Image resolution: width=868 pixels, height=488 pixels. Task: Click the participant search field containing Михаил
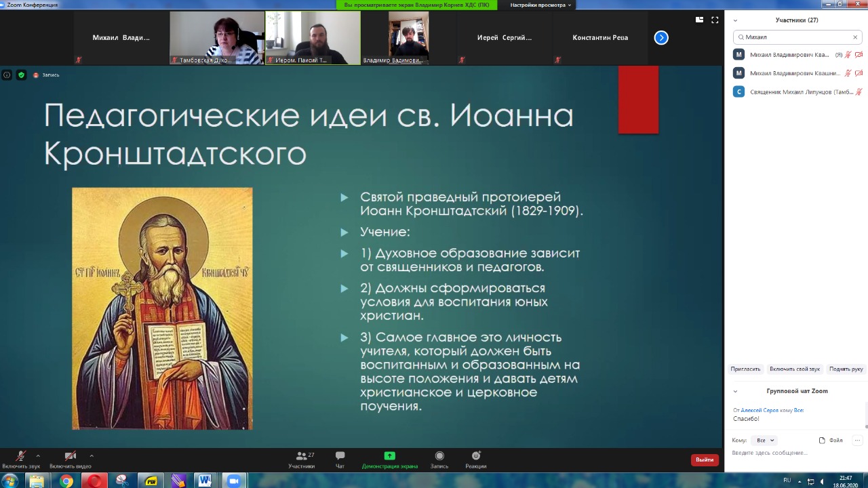[x=797, y=37]
